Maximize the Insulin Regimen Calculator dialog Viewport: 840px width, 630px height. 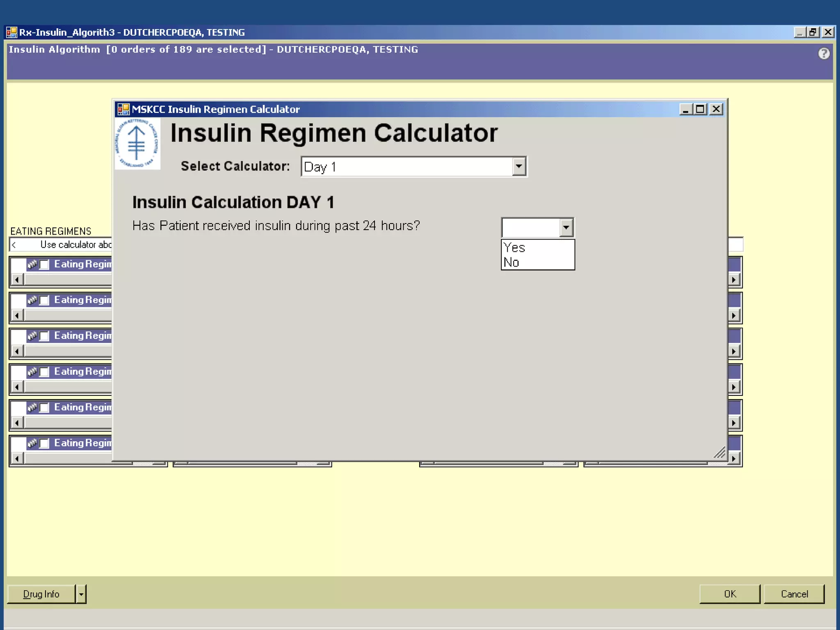[x=701, y=109]
